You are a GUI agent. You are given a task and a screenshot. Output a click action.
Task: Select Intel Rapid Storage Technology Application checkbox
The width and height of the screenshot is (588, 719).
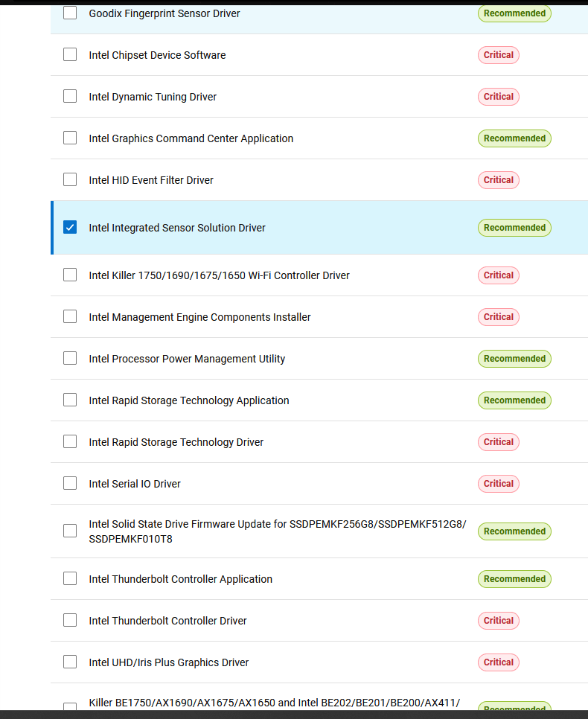pos(70,400)
